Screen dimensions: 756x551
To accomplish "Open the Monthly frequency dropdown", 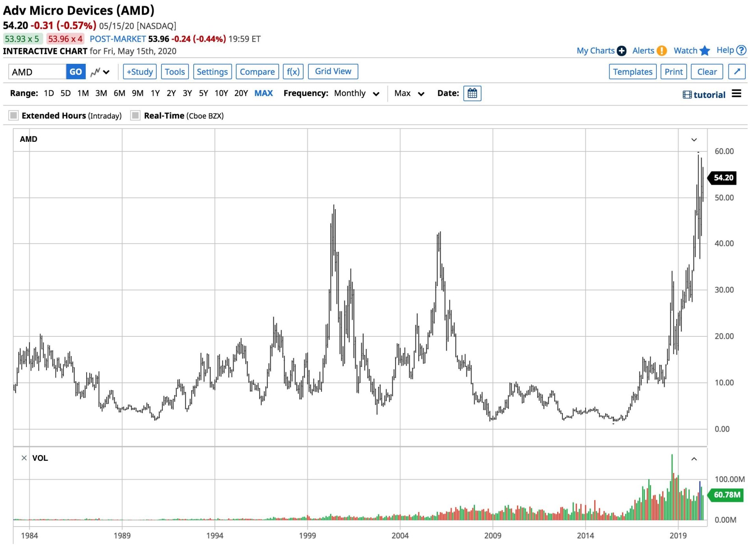I will [357, 93].
